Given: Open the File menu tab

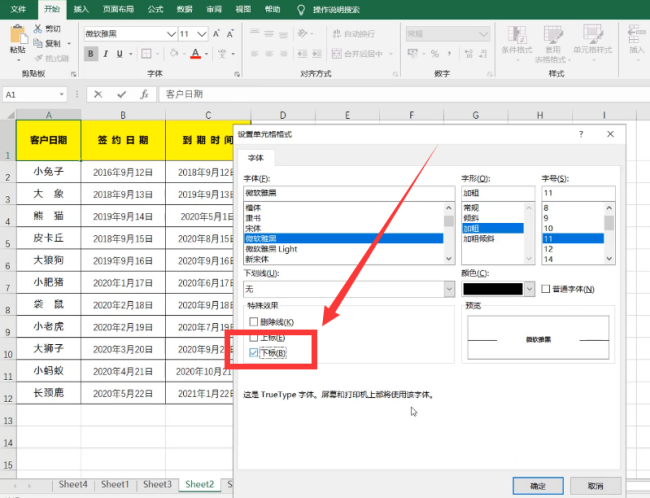Looking at the screenshot, I should (x=18, y=9).
